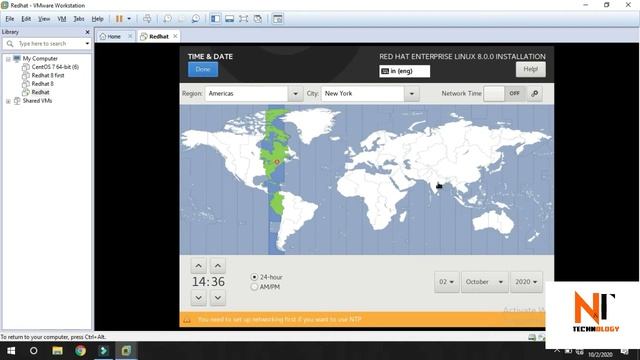Expand the Shared VMs tree node
Screen dimensions: 640x360
(8, 101)
